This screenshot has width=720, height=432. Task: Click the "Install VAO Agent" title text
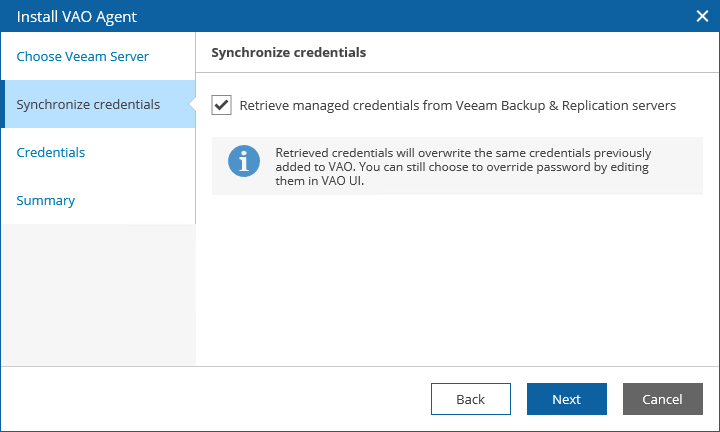[x=77, y=16]
